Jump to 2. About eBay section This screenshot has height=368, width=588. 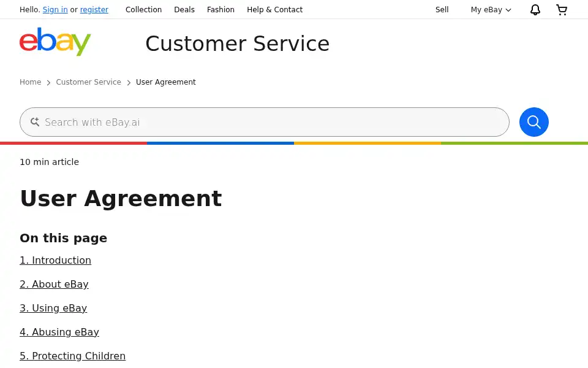54,284
